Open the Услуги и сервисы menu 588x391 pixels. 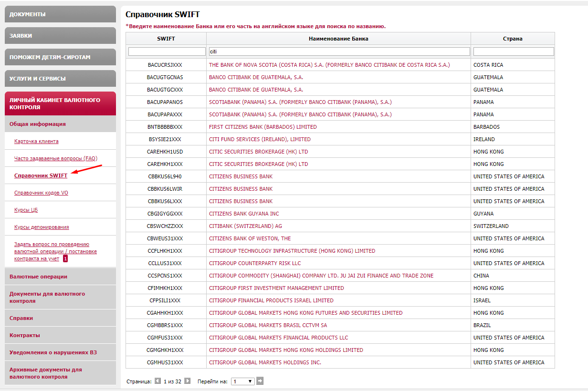60,79
